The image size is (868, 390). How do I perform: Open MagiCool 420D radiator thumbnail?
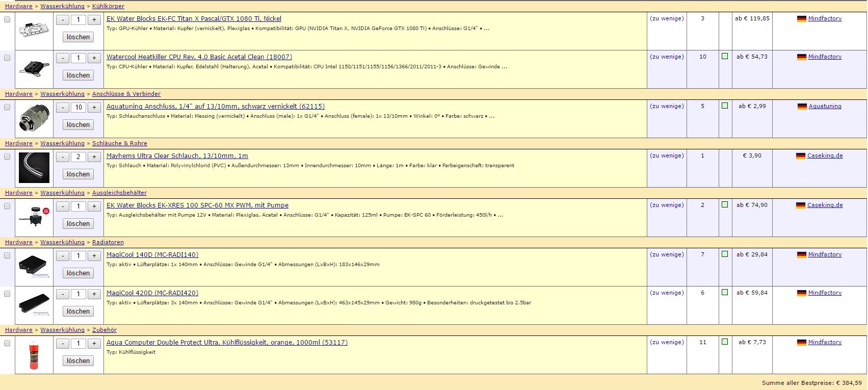34,305
